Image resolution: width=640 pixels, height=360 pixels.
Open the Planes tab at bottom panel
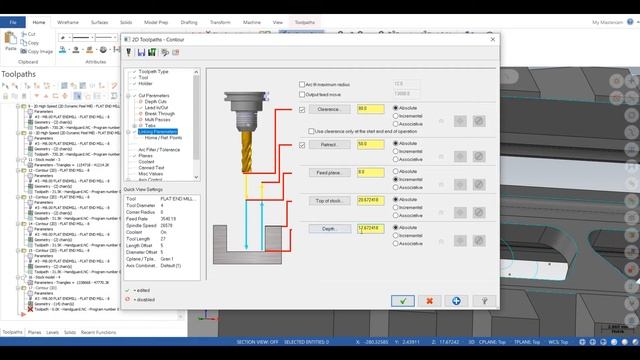coord(34,332)
